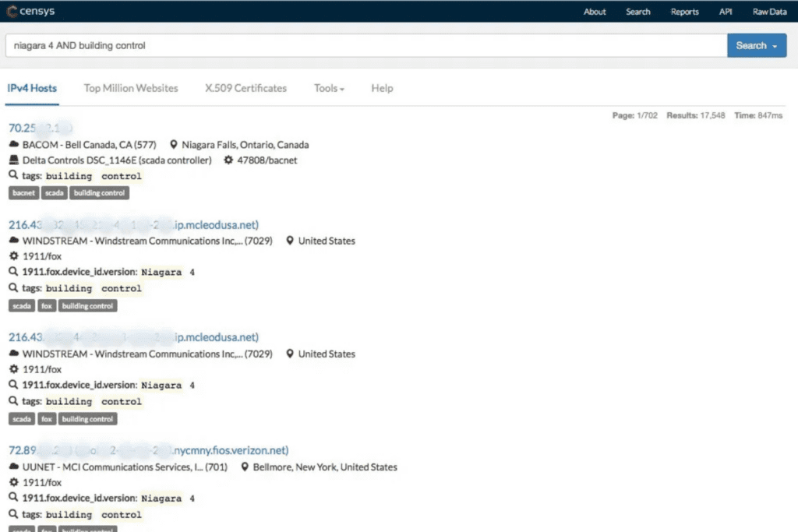Go to Reports in the top navigation
The height and width of the screenshot is (532, 798).
(x=684, y=12)
